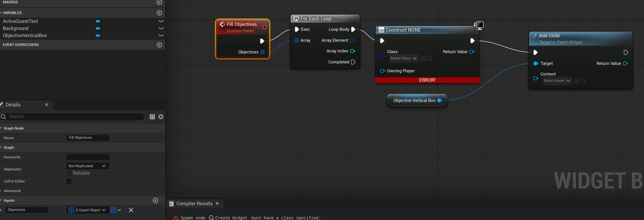Browse to asset next to Select Class
Screen dimensions: 644x220
coord(430,58)
